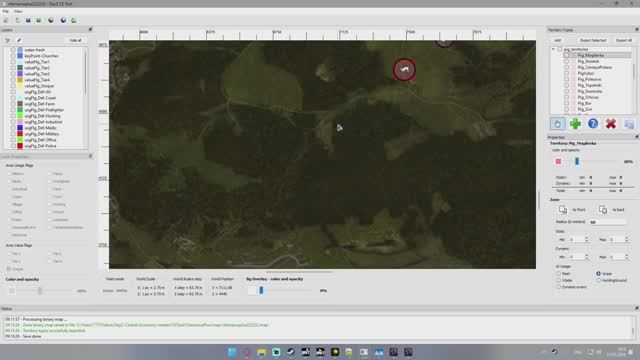Click the copy zones icon beside red X
Image resolution: width=640 pixels, height=360 pixels.
629,123
